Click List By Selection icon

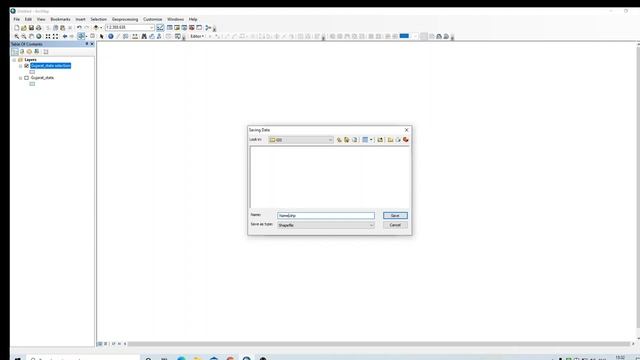(37, 52)
